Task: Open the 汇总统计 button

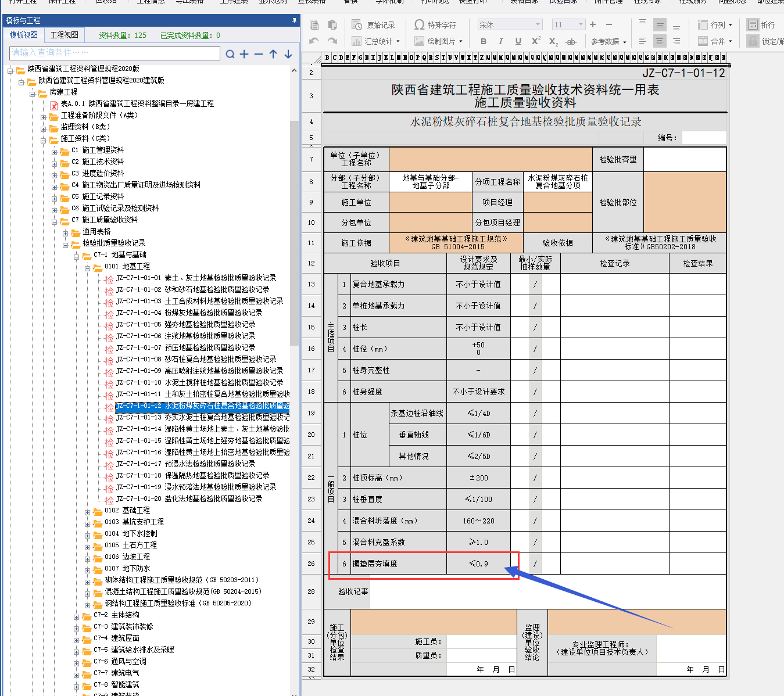Action: (x=376, y=41)
